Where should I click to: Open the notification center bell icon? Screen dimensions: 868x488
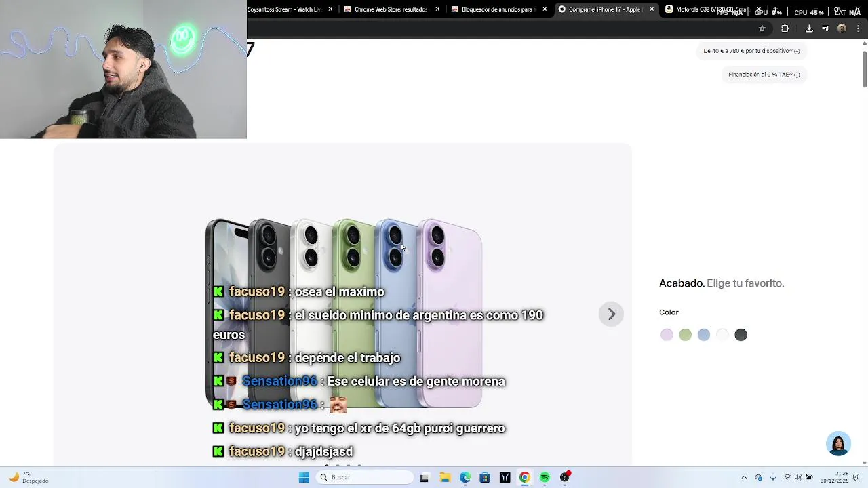(856, 477)
